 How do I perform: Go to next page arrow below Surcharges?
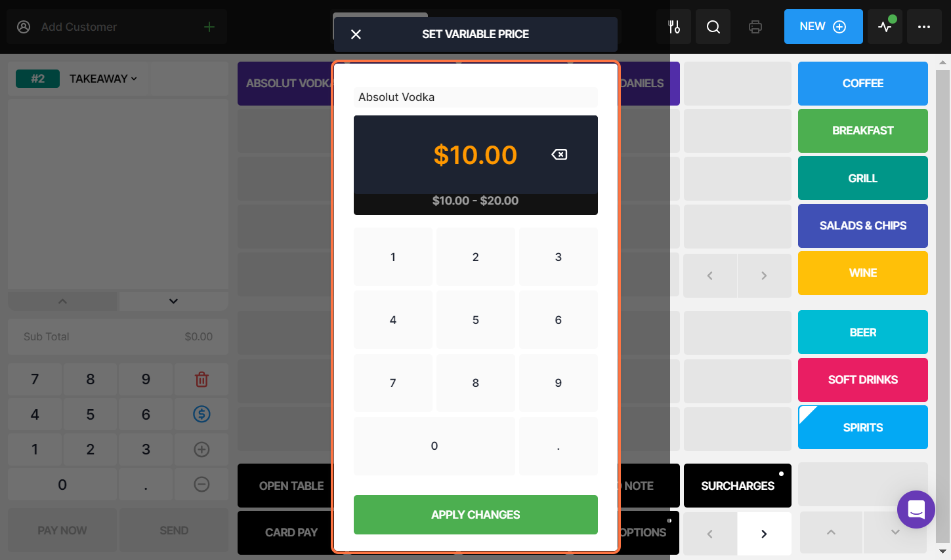[764, 534]
